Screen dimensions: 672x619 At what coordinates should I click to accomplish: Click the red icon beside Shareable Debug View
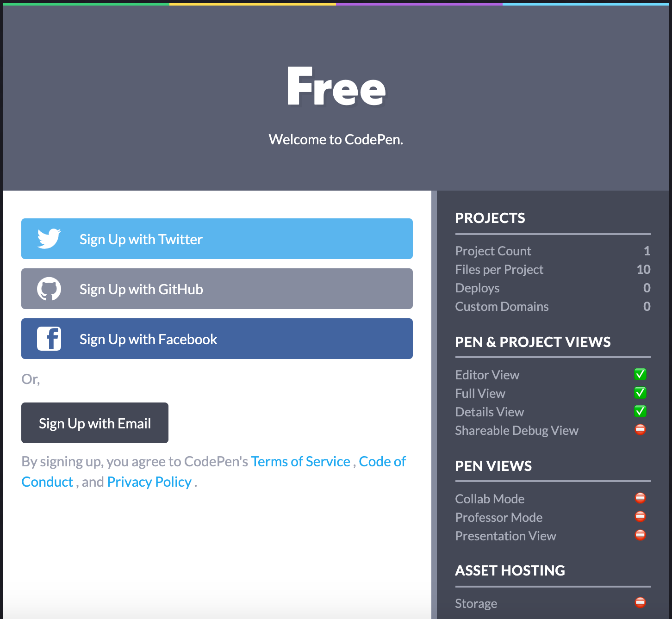point(640,430)
